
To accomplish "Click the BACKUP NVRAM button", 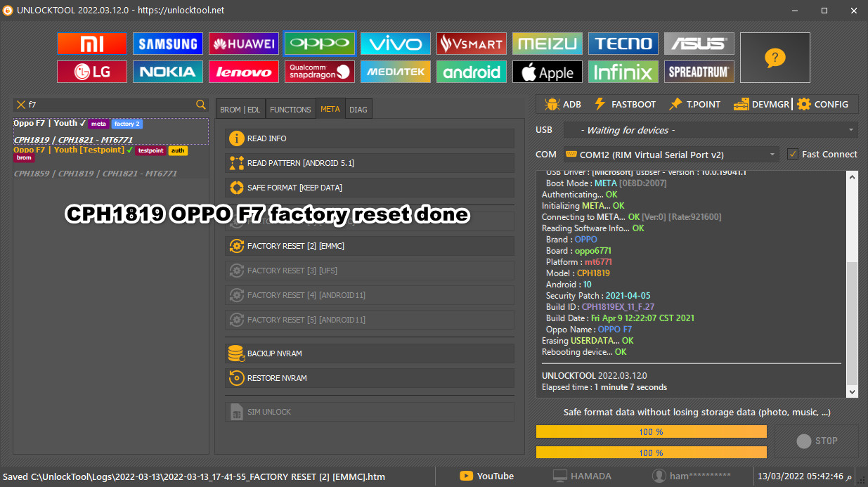I will (x=370, y=353).
